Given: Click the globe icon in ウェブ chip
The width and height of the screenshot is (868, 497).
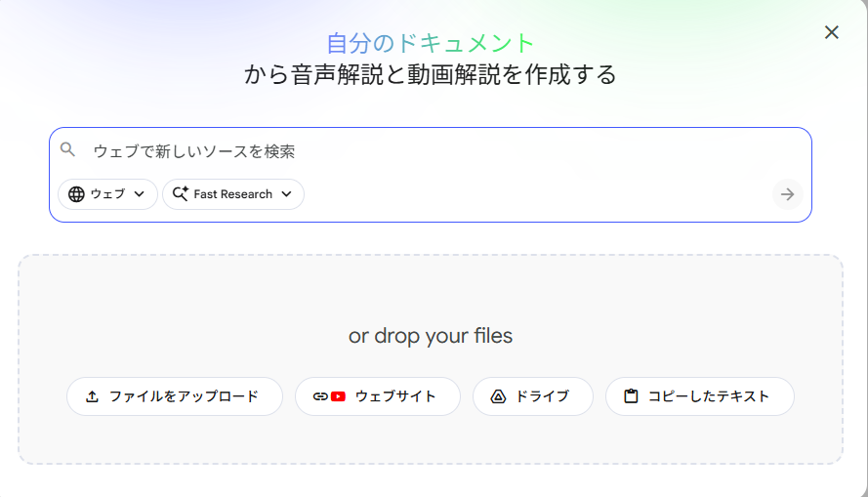Looking at the screenshot, I should [77, 194].
